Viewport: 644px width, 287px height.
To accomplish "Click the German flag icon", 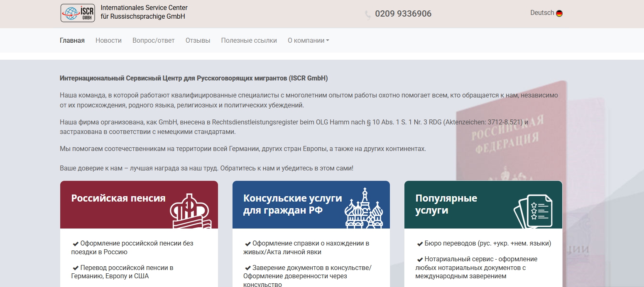I will pyautogui.click(x=559, y=13).
